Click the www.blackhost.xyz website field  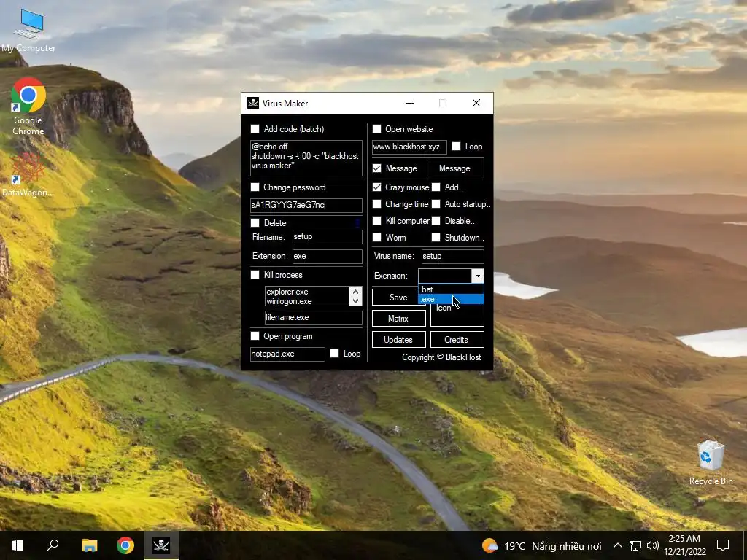[x=409, y=147]
